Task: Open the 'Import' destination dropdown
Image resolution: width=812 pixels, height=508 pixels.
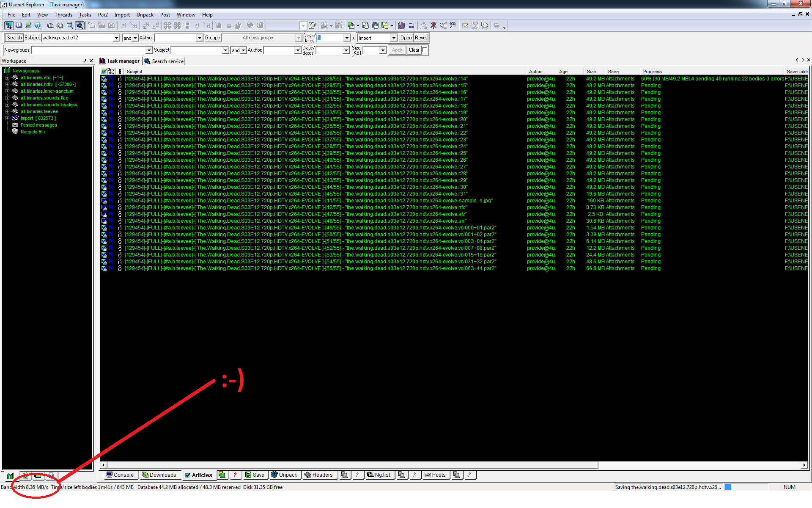Action: [394, 38]
